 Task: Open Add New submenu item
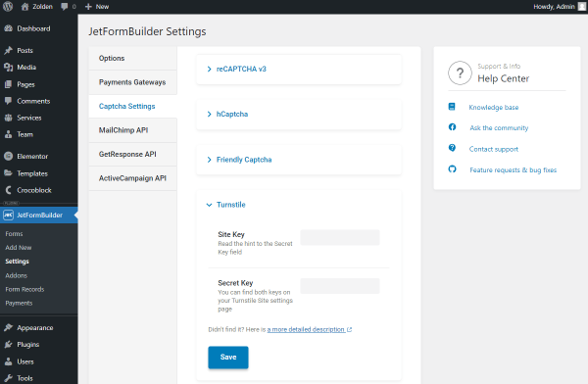tap(19, 248)
